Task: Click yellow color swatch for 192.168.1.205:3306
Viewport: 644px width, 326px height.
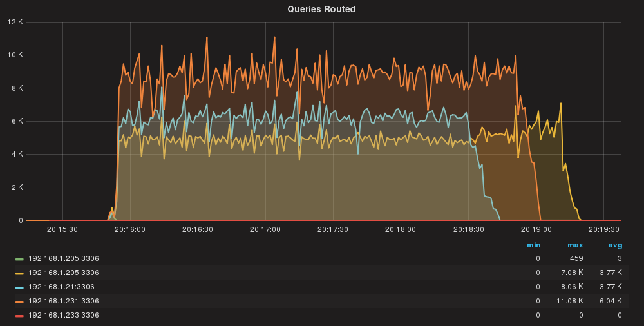Action: pos(19,273)
